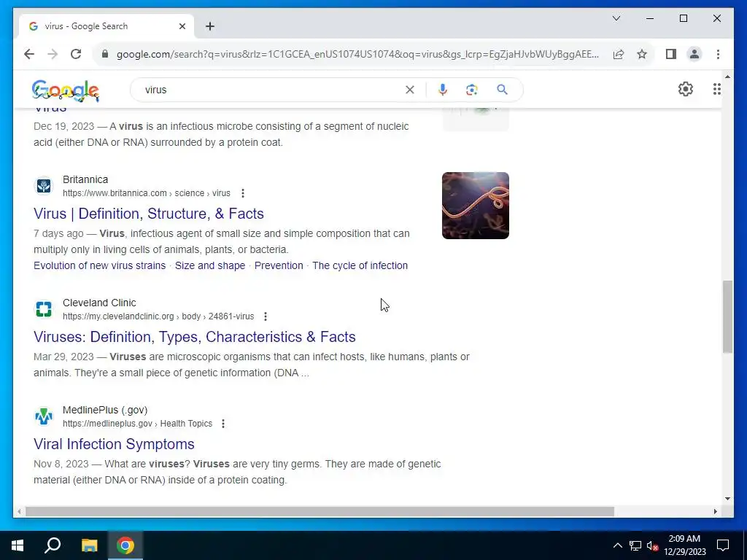Open the muted volume tray icon
Screen dimensions: 747x560
coord(652,545)
